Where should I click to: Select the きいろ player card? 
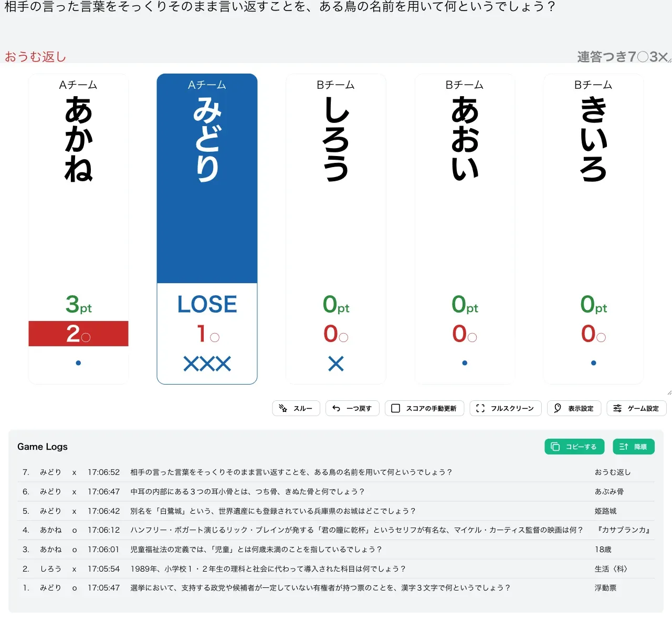point(593,229)
